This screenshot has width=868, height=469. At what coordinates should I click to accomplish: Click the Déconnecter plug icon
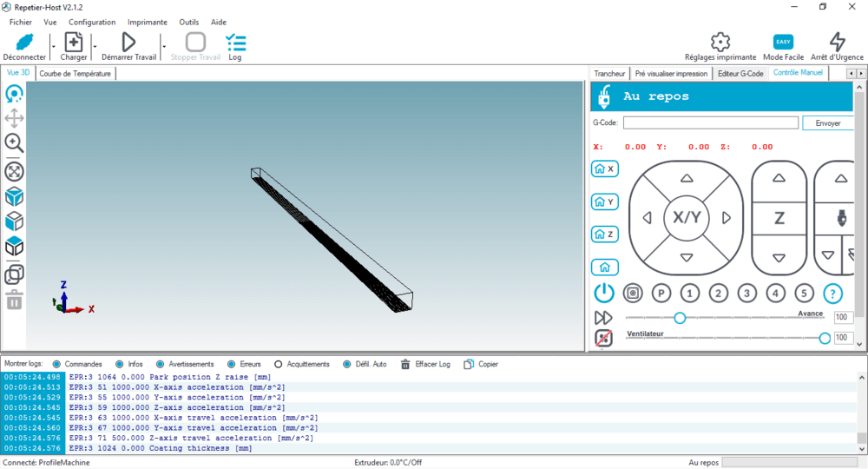tap(24, 42)
